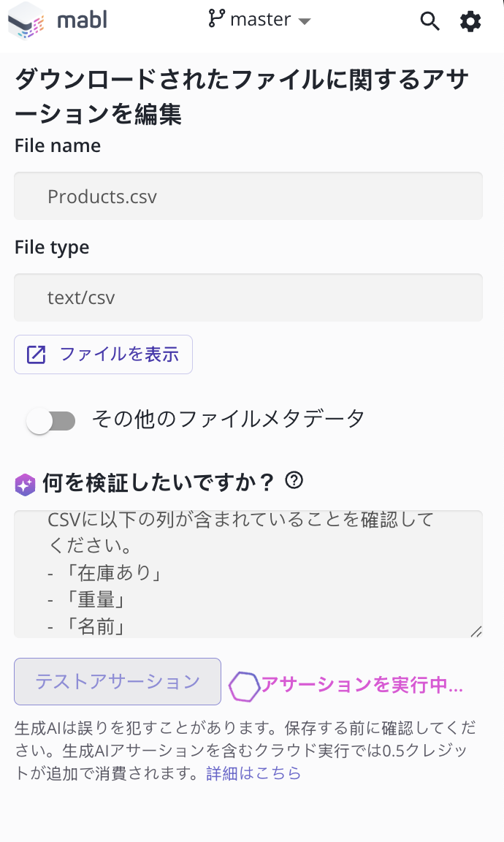This screenshot has height=842, width=504.
Task: Select the master branch menu item
Action: (x=259, y=21)
